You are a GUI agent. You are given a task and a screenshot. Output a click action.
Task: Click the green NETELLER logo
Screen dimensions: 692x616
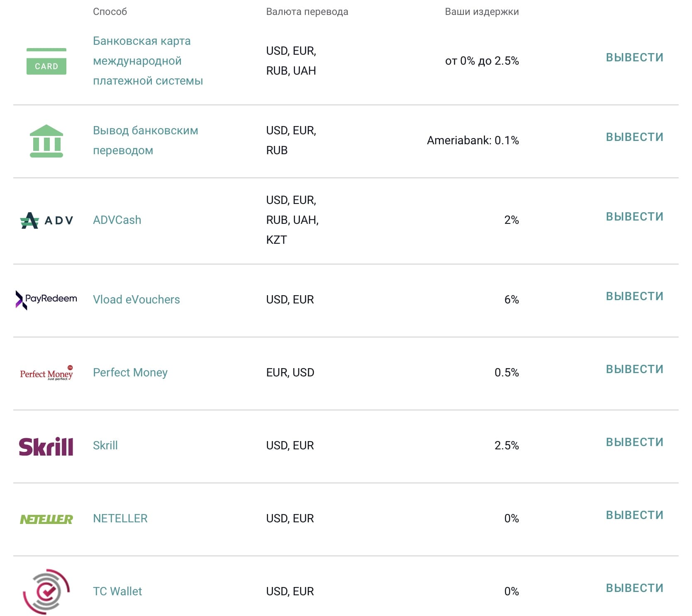click(x=46, y=519)
